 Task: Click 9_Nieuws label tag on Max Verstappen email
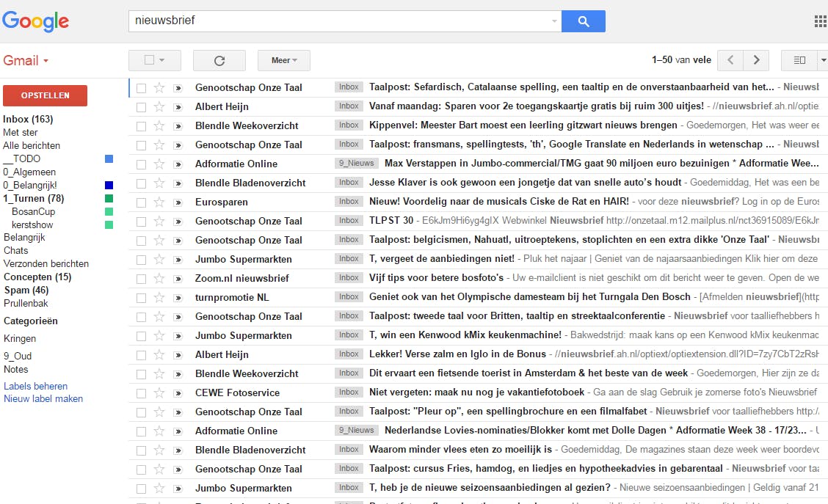pyautogui.click(x=357, y=164)
